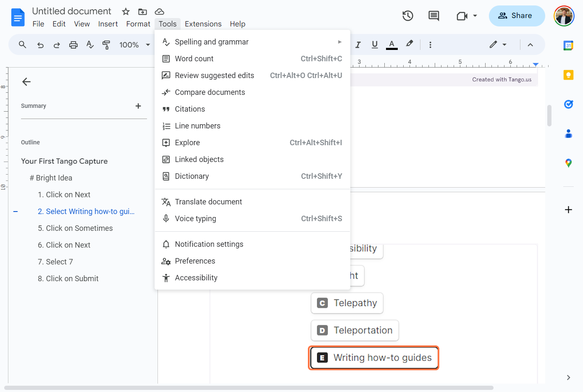Toggle Underline formatting
Screen dimensions: 583x392
pyautogui.click(x=375, y=44)
